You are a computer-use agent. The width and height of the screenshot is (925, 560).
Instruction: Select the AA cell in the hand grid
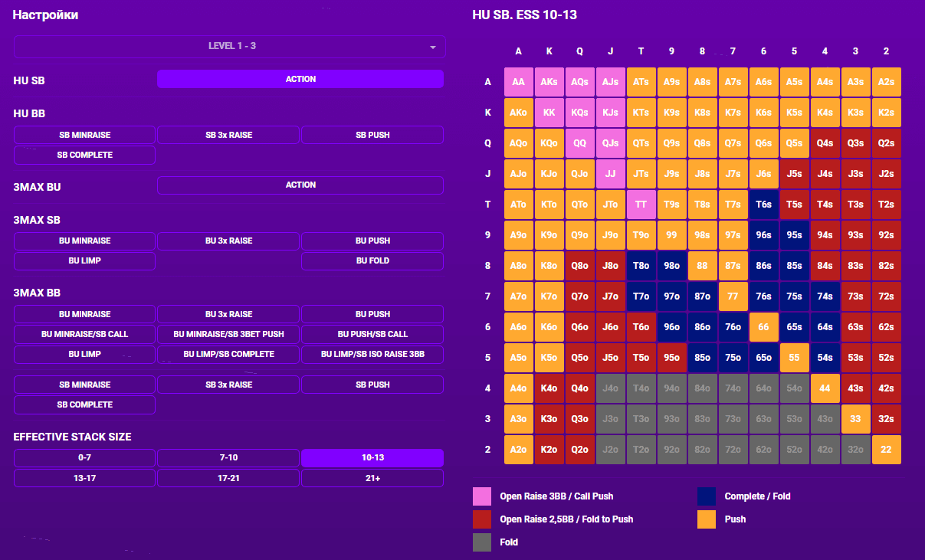point(519,82)
